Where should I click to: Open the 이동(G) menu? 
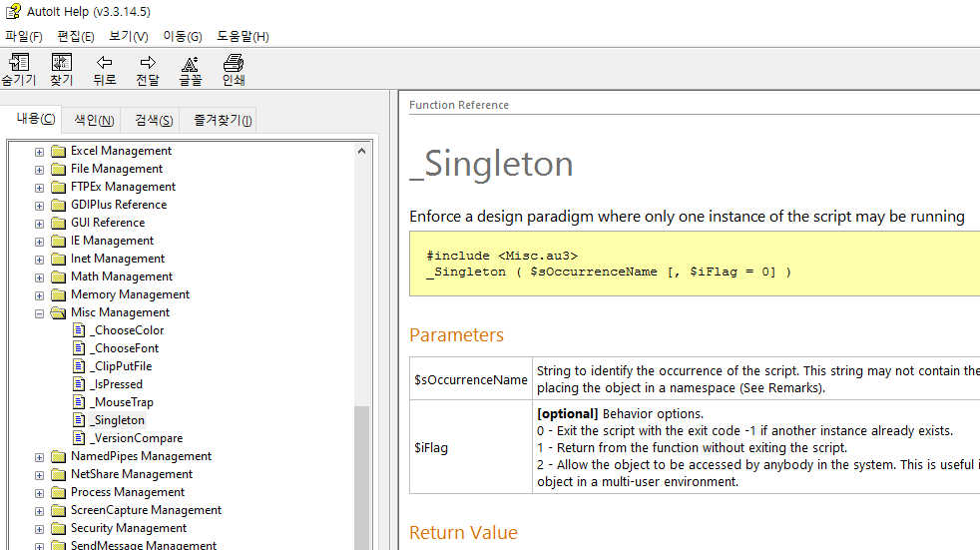pos(183,36)
